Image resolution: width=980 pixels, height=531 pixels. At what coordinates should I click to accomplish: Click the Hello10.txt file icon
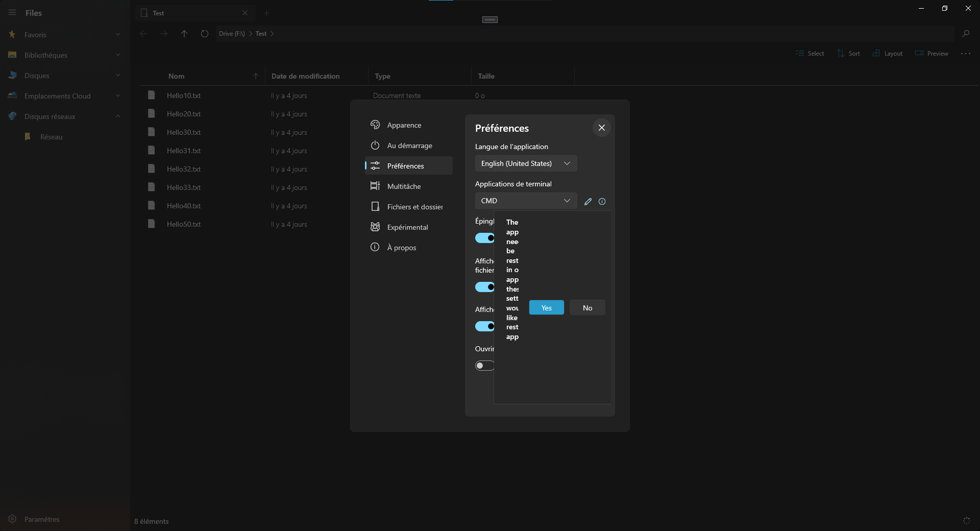[x=151, y=95]
